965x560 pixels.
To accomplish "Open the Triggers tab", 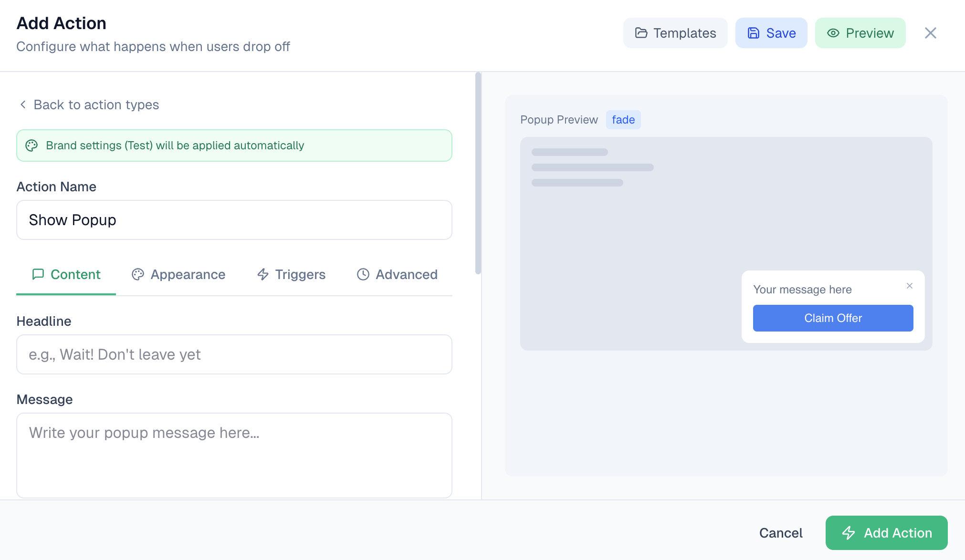I will click(x=291, y=274).
